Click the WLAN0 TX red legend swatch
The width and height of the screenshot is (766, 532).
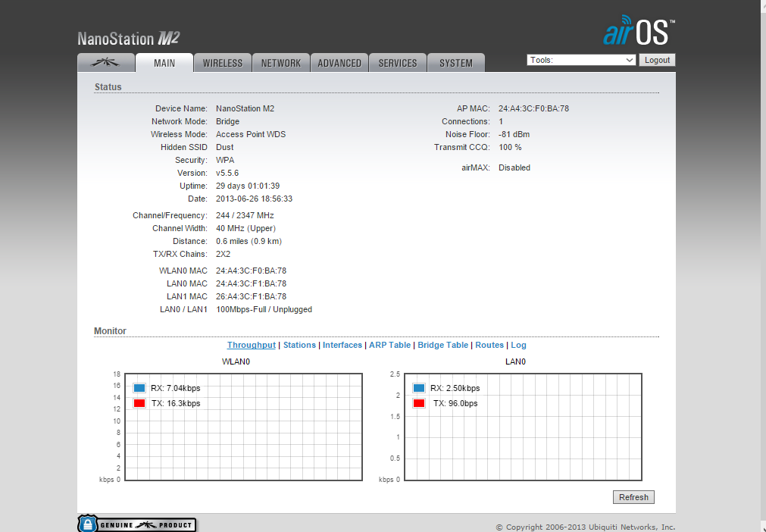139,403
